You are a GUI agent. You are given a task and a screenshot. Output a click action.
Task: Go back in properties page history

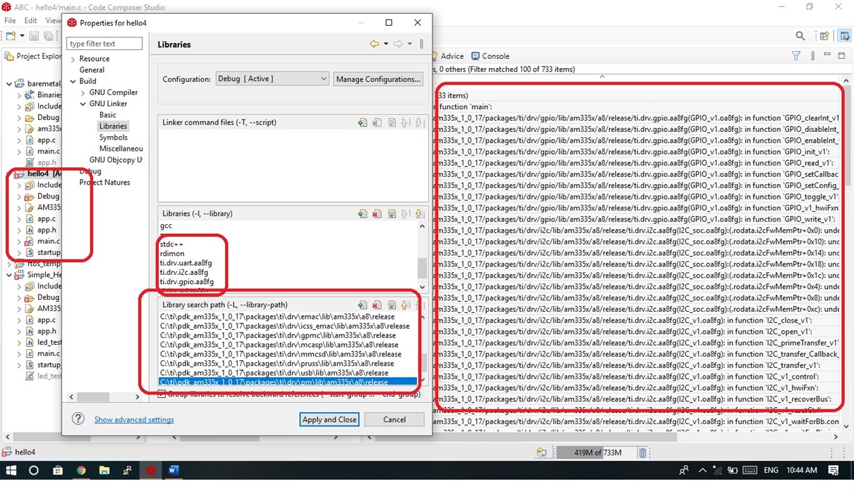[x=374, y=44]
